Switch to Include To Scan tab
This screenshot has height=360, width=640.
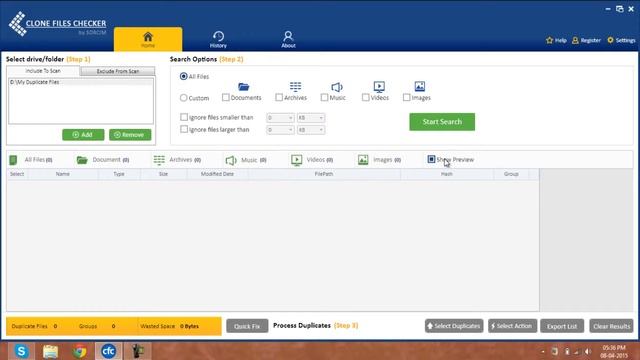point(43,71)
